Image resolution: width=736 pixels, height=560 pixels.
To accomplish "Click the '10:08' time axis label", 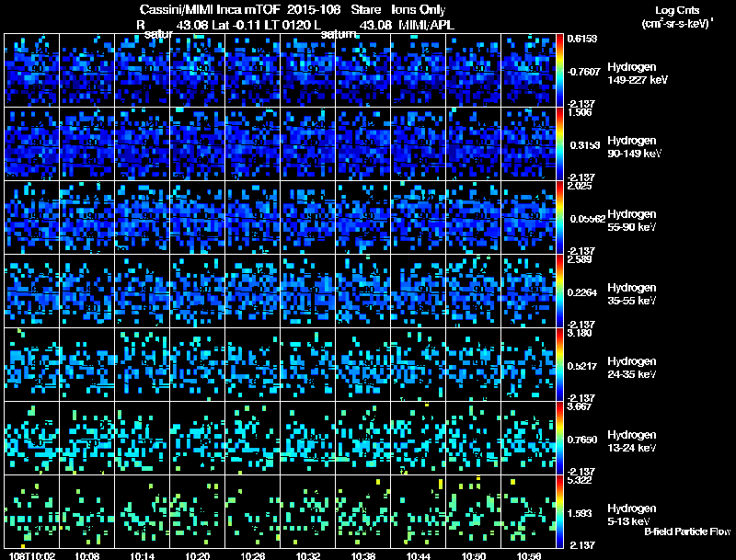I will click(86, 556).
